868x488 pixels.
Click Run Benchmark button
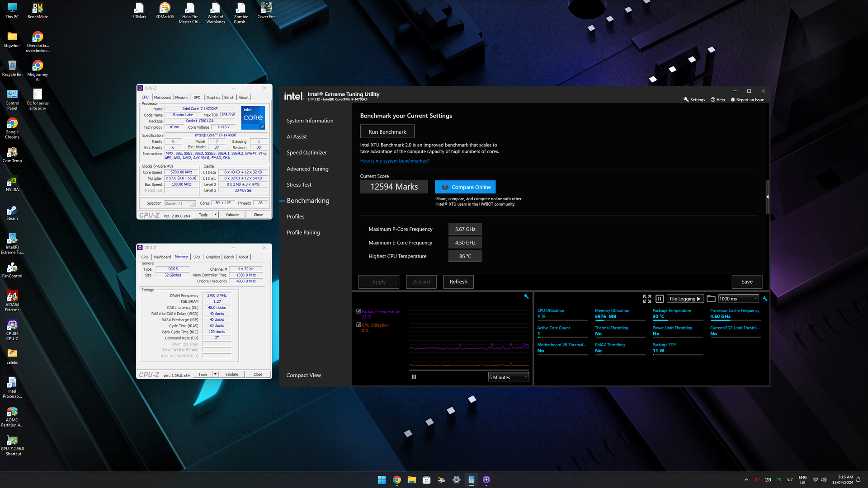point(387,131)
